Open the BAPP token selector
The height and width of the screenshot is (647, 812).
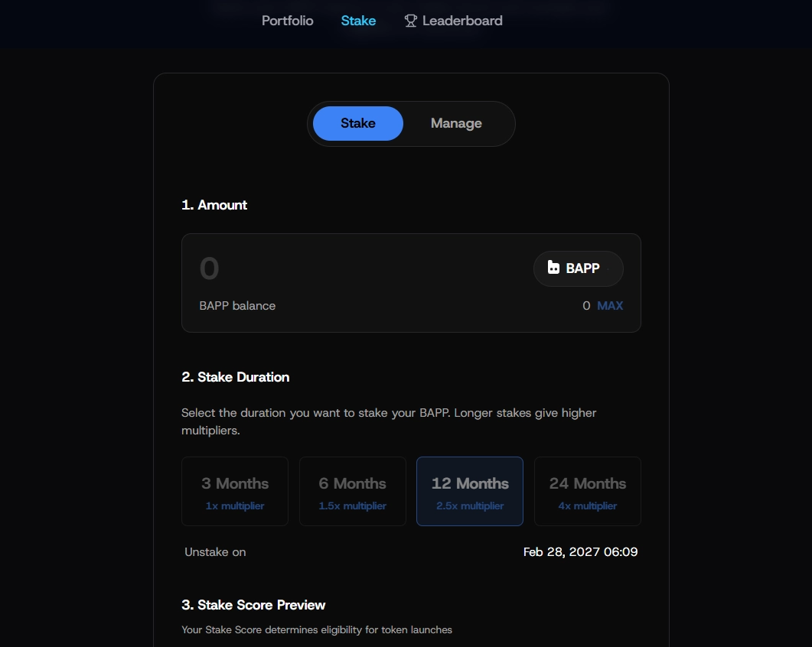tap(579, 268)
